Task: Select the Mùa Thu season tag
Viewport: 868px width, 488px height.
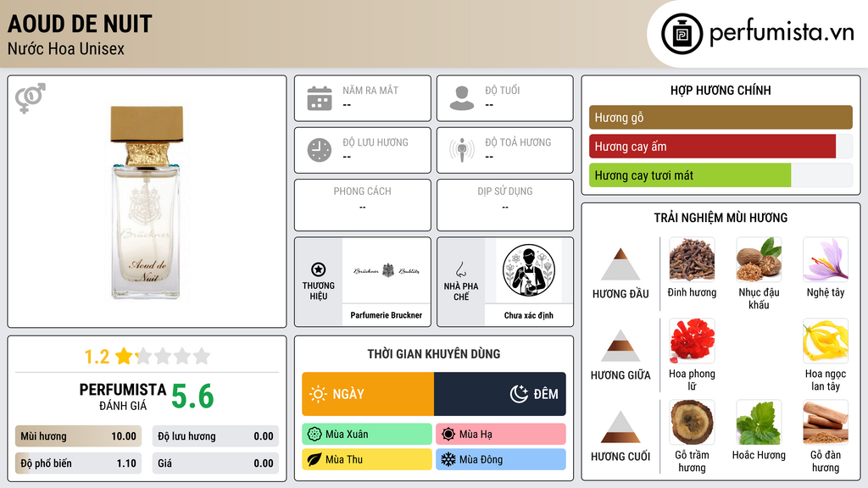Action: pyautogui.click(x=367, y=459)
